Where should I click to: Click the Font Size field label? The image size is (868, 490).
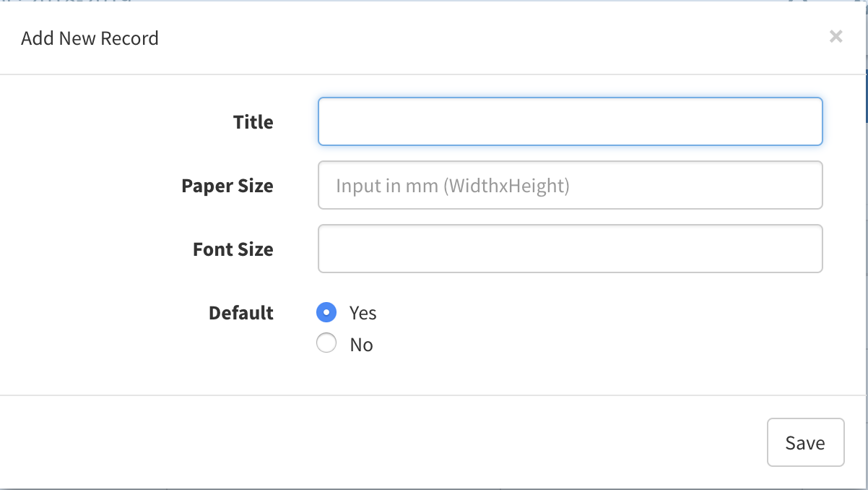pyautogui.click(x=233, y=249)
